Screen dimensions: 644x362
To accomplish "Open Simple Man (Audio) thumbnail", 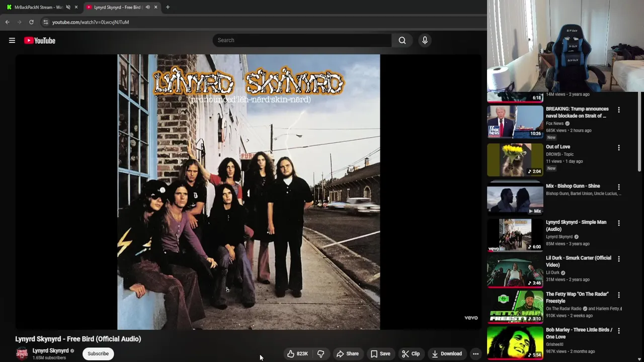I will pyautogui.click(x=515, y=235).
